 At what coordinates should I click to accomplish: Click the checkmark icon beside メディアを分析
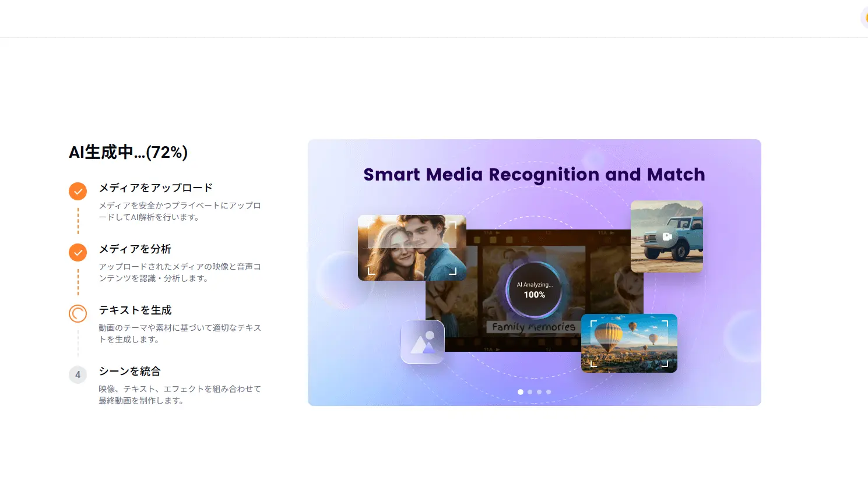pos(78,252)
